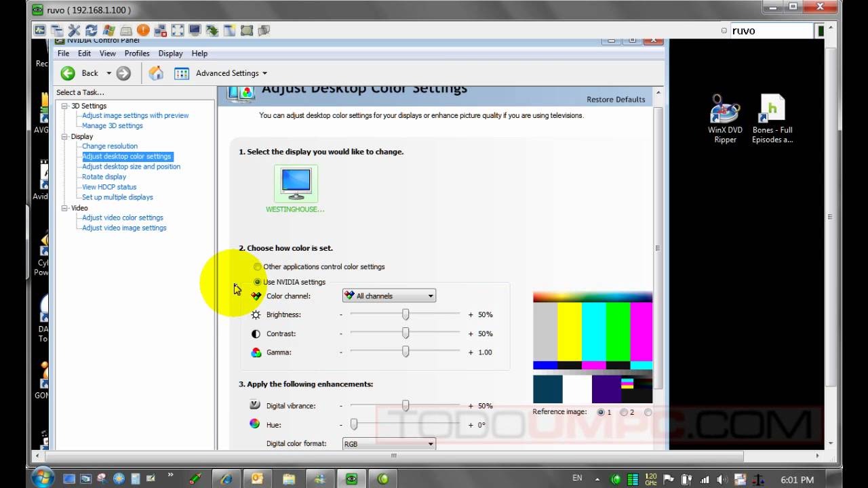Click the refresh arrows icon in viewer toolbar
This screenshot has height=488, width=868.
pyautogui.click(x=92, y=30)
